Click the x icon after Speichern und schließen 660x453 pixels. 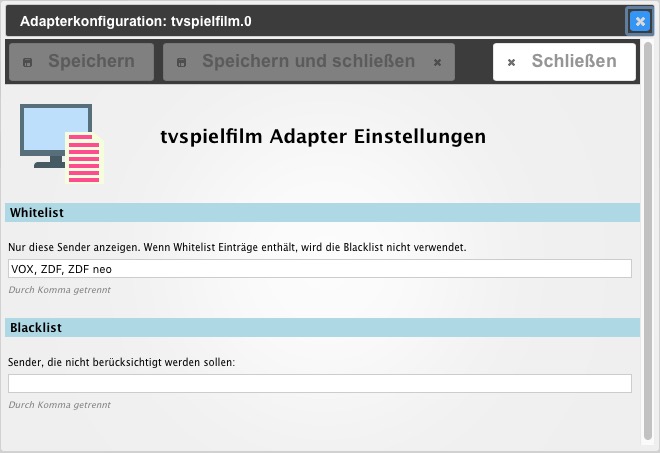[x=437, y=63]
